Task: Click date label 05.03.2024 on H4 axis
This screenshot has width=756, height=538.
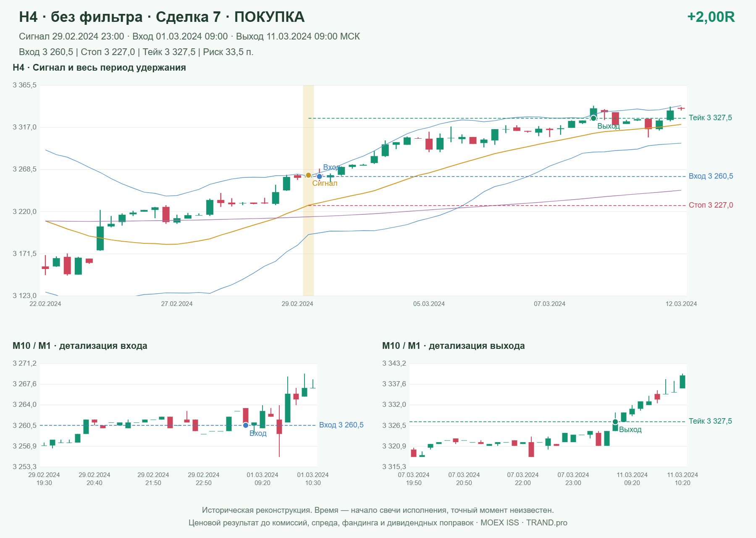Action: 429,304
